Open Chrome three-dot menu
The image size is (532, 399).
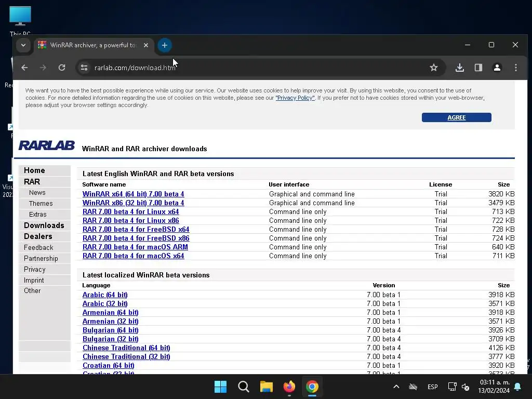pos(516,68)
